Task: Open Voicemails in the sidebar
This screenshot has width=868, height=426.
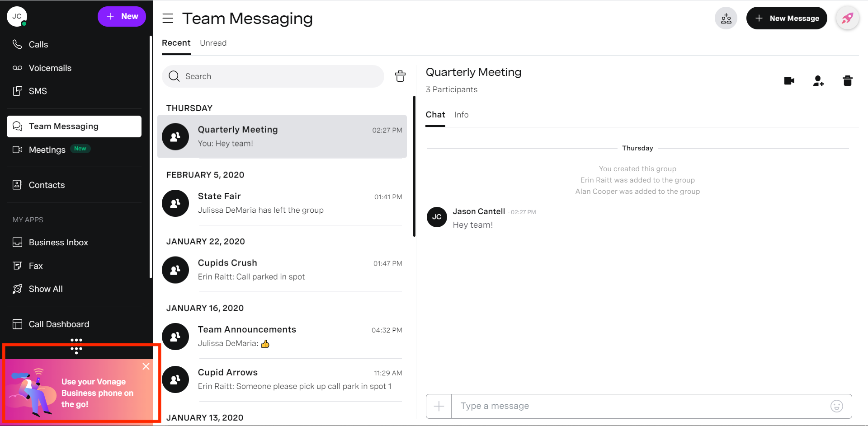Action: tap(50, 68)
